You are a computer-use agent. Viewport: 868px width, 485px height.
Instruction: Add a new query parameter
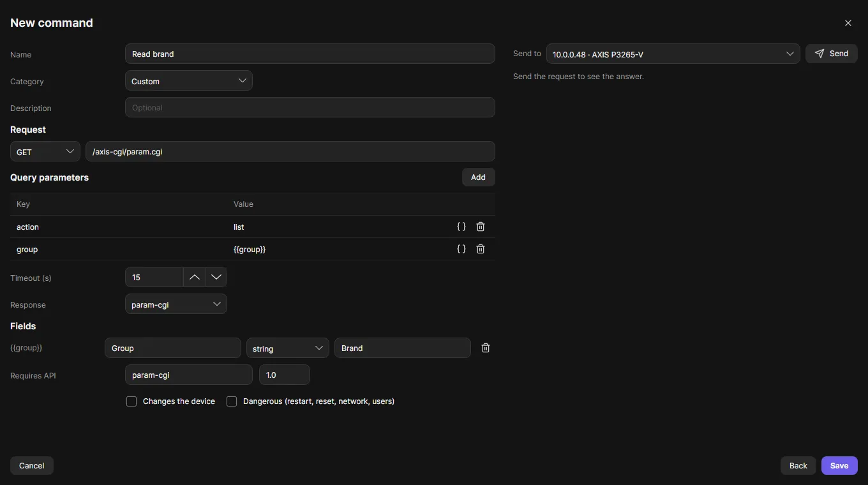point(478,177)
